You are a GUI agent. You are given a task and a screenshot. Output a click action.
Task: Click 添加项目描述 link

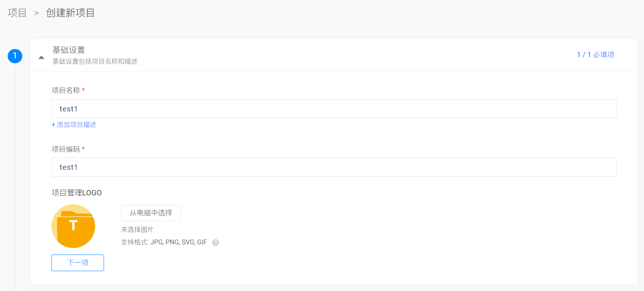click(74, 125)
